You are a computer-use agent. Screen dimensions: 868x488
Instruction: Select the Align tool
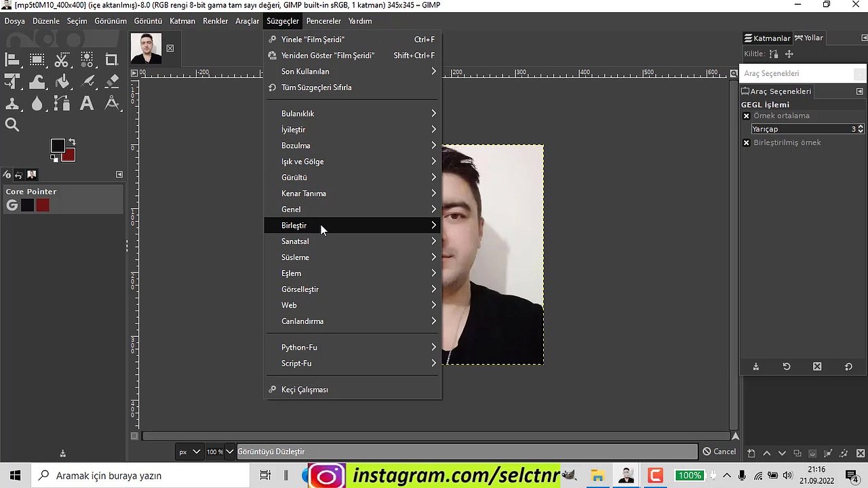(x=12, y=60)
